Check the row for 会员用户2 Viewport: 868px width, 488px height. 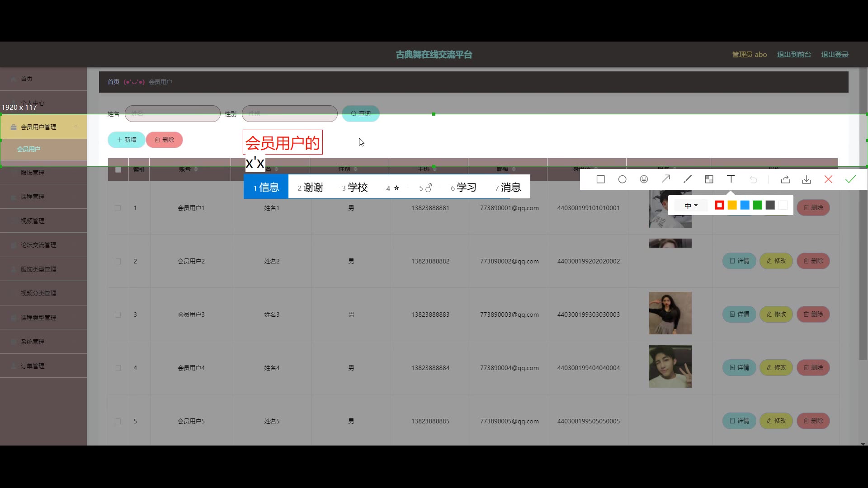click(x=118, y=261)
